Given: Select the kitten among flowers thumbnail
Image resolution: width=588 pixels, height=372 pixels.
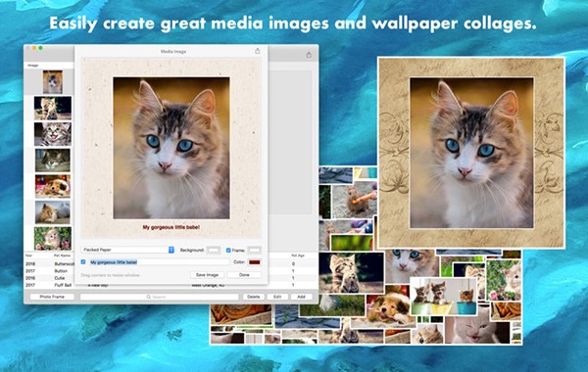Looking at the screenshot, I should (x=53, y=239).
